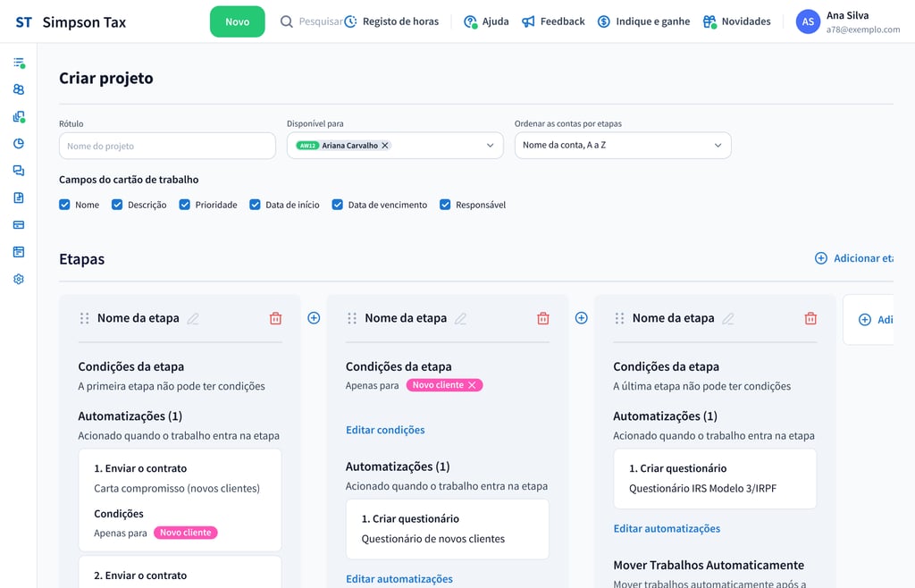
Task: Open the clients icon in sidebar
Action: (x=19, y=89)
